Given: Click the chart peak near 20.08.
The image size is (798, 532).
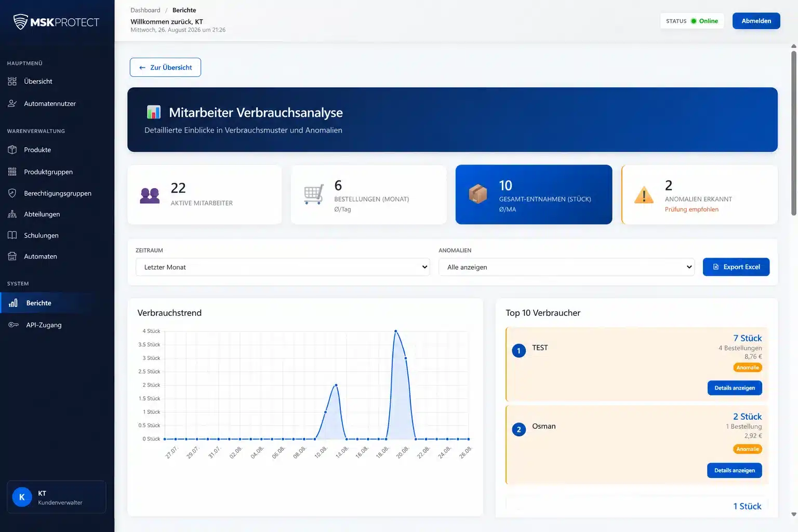Looking at the screenshot, I should pos(396,331).
